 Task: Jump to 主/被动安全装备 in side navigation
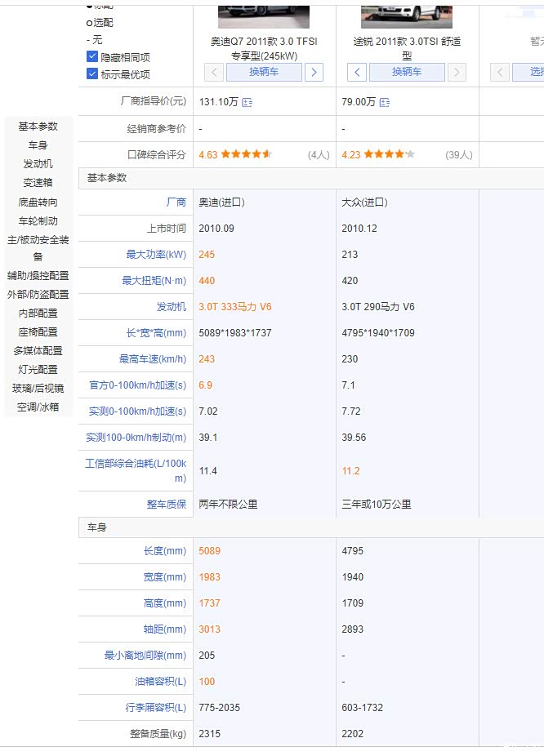pos(38,248)
